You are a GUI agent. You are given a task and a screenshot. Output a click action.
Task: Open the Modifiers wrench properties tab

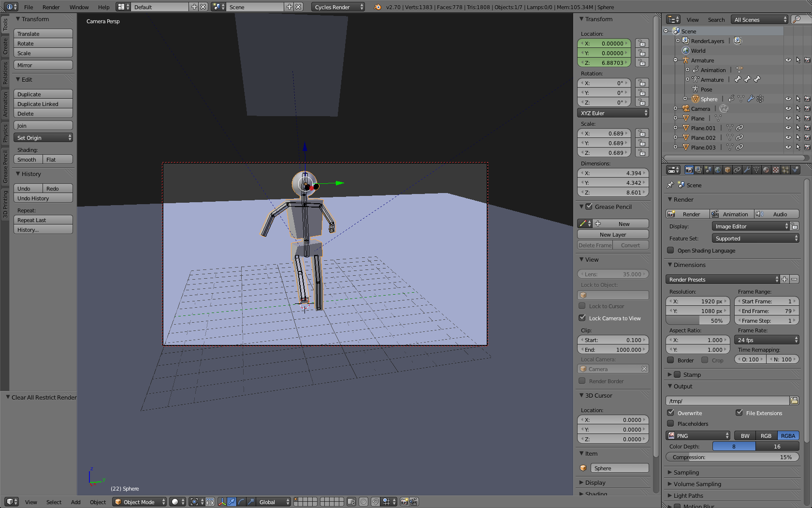click(x=747, y=170)
